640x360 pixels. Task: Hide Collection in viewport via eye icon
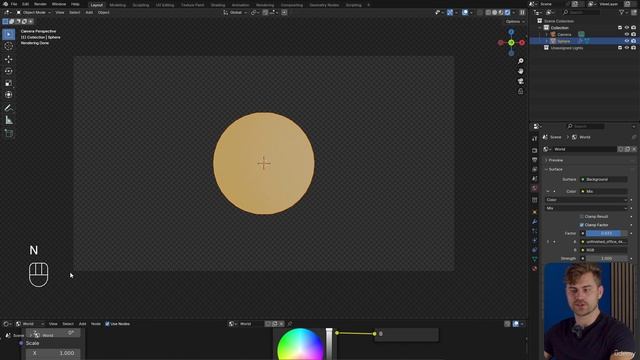627,28
